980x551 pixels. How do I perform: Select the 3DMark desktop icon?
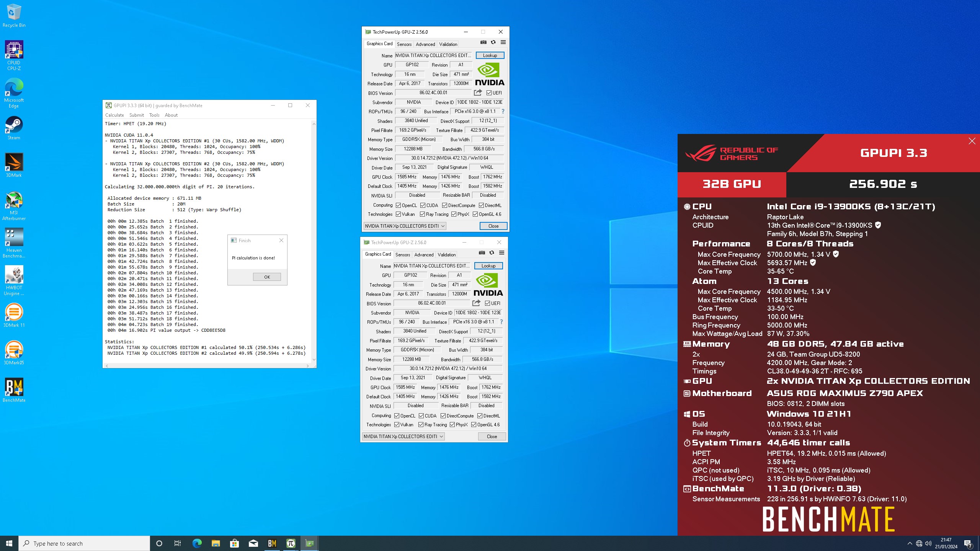(14, 165)
